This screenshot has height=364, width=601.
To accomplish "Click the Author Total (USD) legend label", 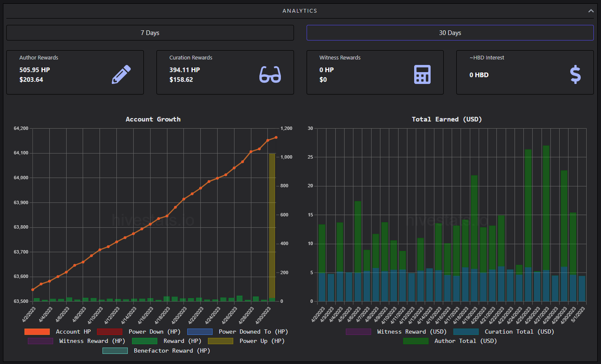I will (x=466, y=341).
